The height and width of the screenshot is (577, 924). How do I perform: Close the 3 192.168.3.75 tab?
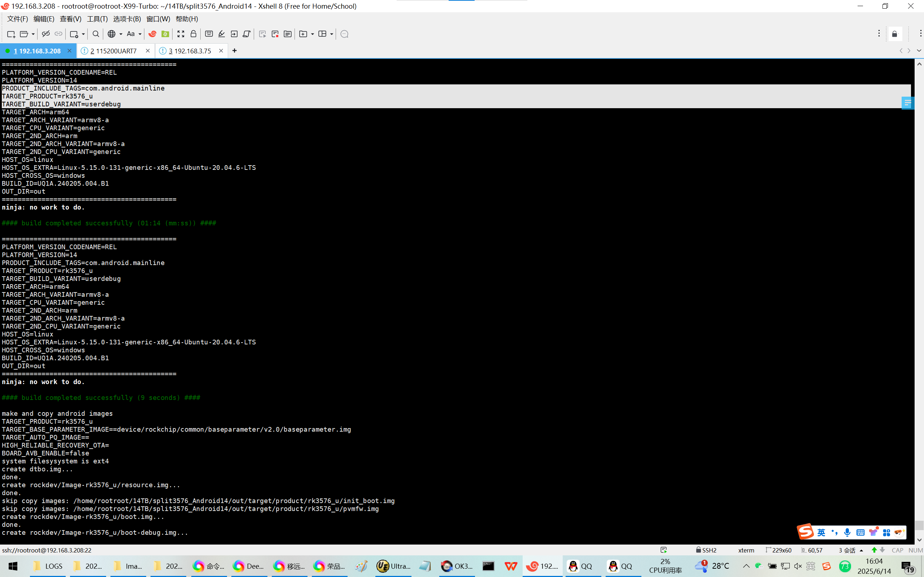pos(221,51)
